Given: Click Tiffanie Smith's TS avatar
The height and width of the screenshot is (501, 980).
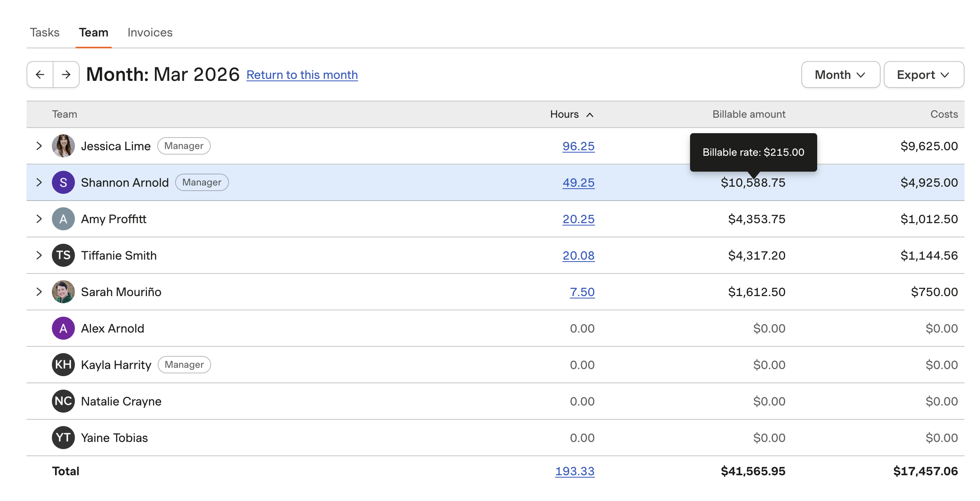Looking at the screenshot, I should tap(63, 255).
